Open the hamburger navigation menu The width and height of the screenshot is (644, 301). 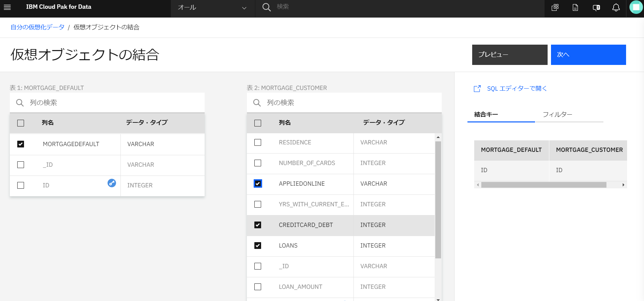coord(7,7)
